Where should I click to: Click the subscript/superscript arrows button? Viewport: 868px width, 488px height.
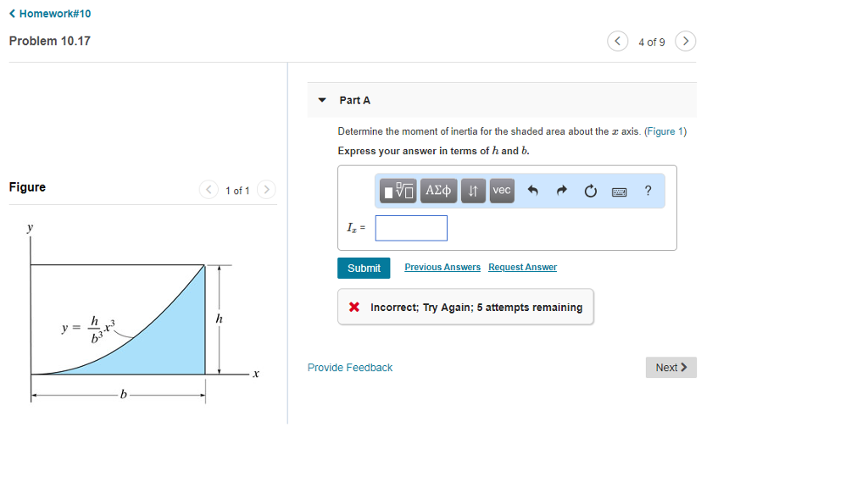(x=474, y=191)
